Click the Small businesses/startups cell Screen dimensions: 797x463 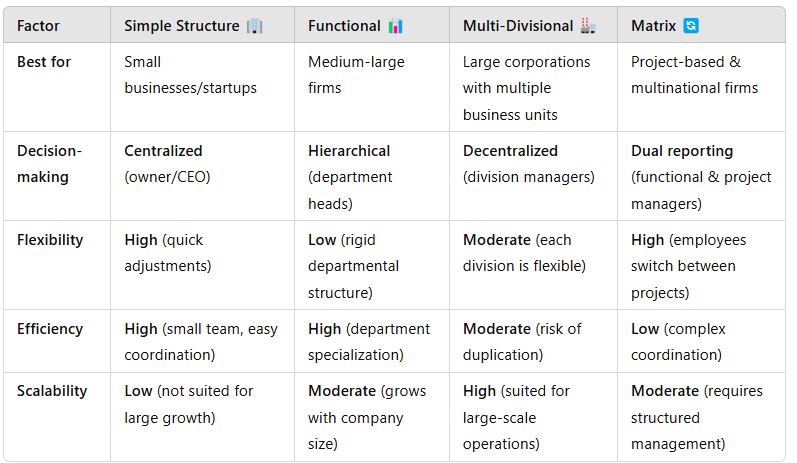coord(191,75)
